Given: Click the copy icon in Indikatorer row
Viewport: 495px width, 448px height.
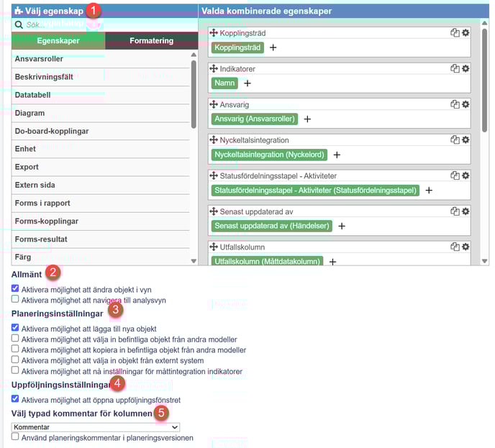Looking at the screenshot, I should [455, 68].
